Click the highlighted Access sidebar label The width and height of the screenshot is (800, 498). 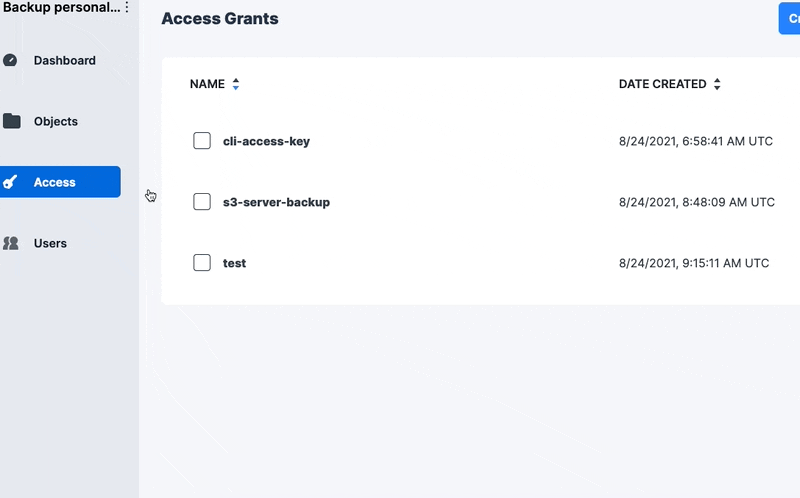(55, 182)
